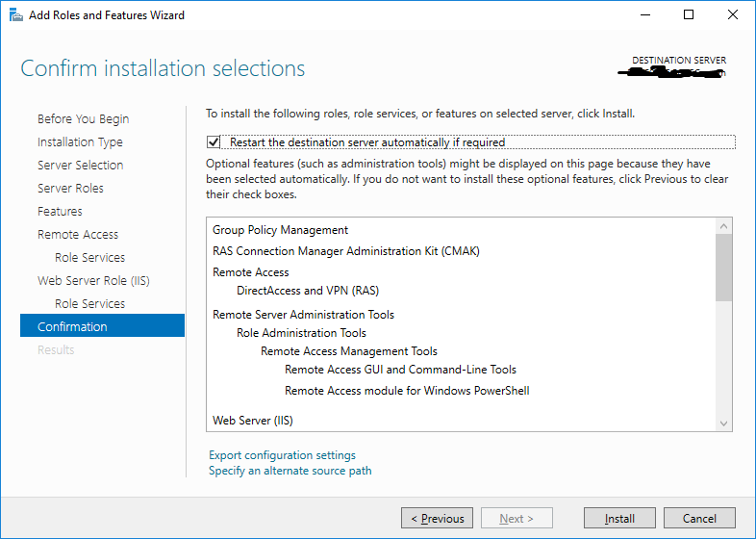Toggle automatic restart of destination server checkbox
The width and height of the screenshot is (756, 539).
click(x=214, y=141)
